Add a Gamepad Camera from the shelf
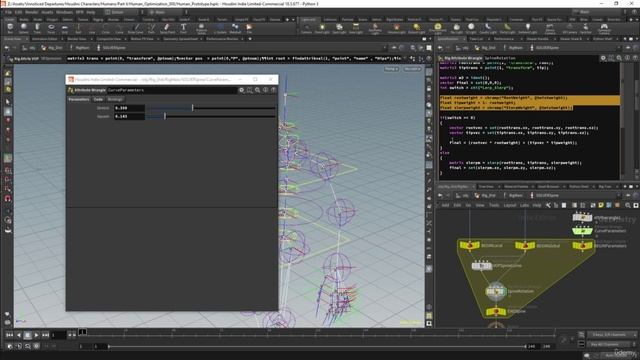640x360 pixels. (x=604, y=28)
